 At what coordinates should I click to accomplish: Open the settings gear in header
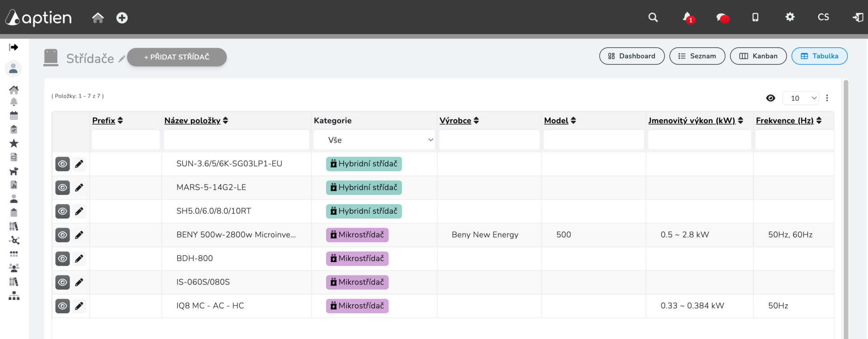(x=790, y=17)
